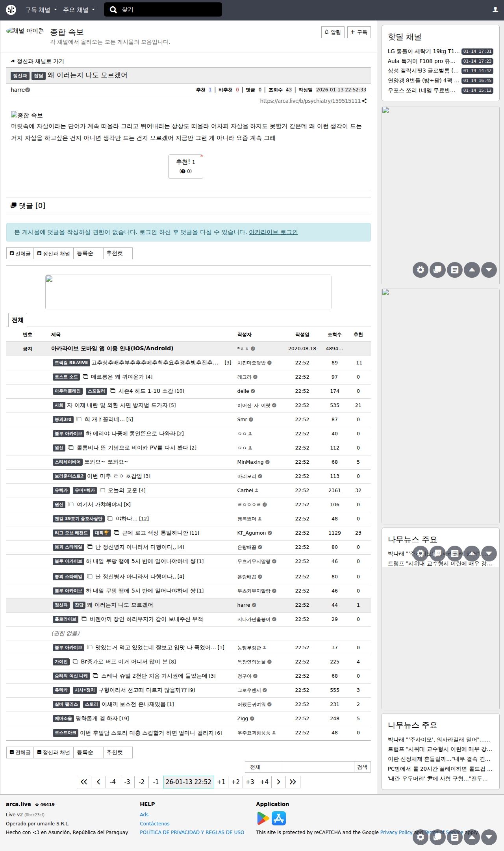Screen dimensions: 504x851
Task: Go to 정신과 채널로 가기 arrow link
Action: point(37,61)
